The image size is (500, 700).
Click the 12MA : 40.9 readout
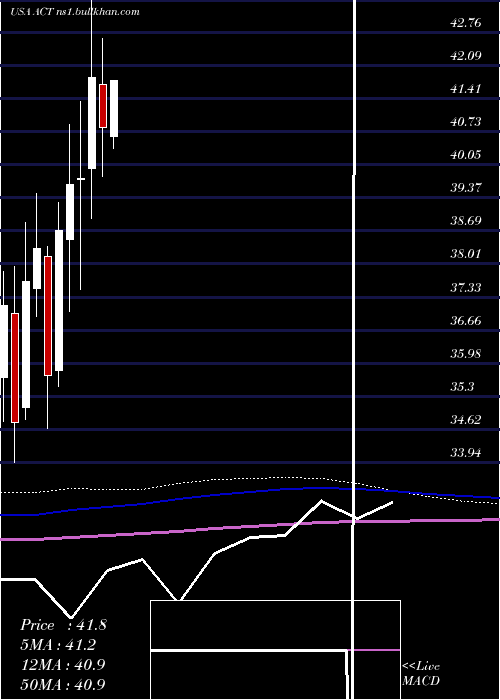(x=63, y=665)
